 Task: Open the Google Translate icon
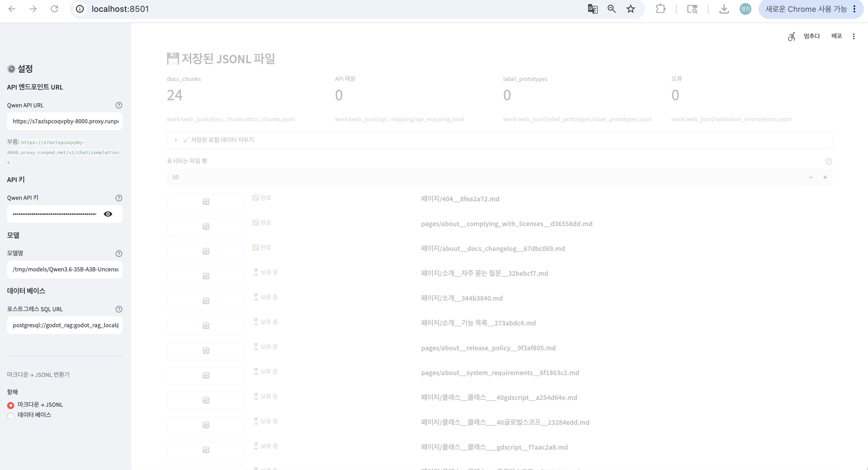[x=592, y=9]
